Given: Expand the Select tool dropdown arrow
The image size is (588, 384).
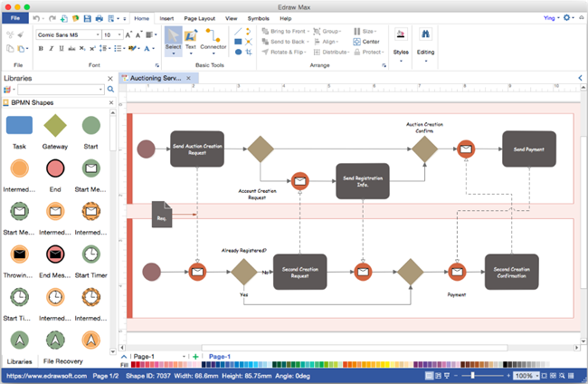Looking at the screenshot, I should (x=173, y=53).
